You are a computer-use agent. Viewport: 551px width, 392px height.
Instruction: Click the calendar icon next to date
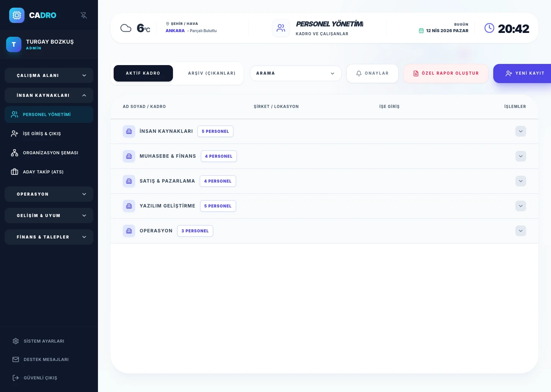click(421, 31)
